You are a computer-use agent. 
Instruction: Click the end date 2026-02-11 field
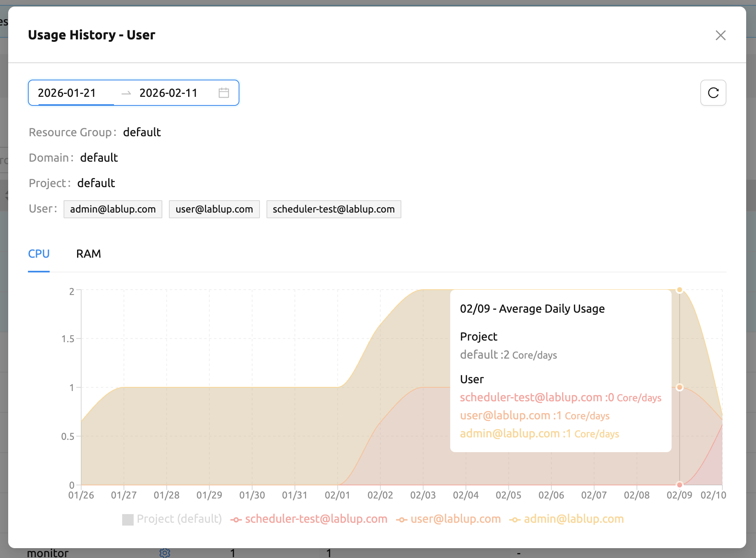176,93
